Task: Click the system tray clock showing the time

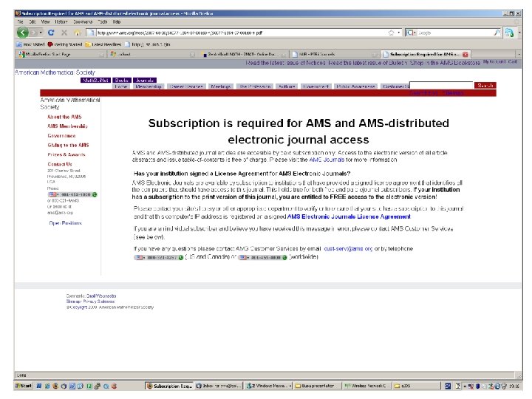Action: [x=514, y=386]
